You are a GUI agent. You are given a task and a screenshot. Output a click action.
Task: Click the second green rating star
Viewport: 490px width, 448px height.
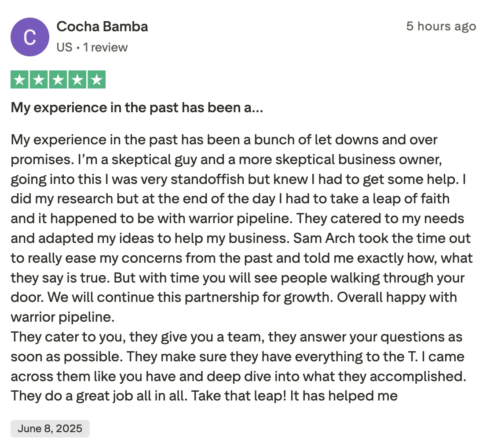click(39, 79)
